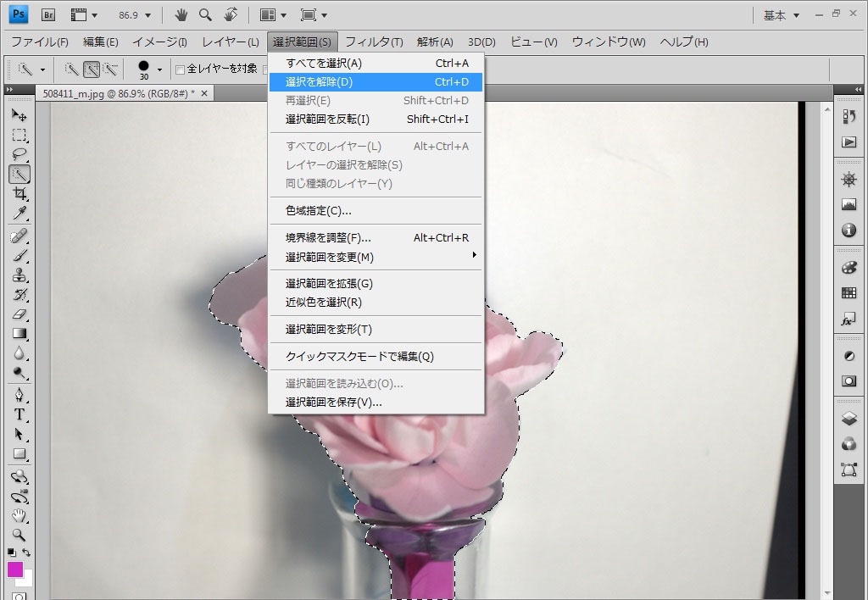Launch Adobe Bridge

48,15
